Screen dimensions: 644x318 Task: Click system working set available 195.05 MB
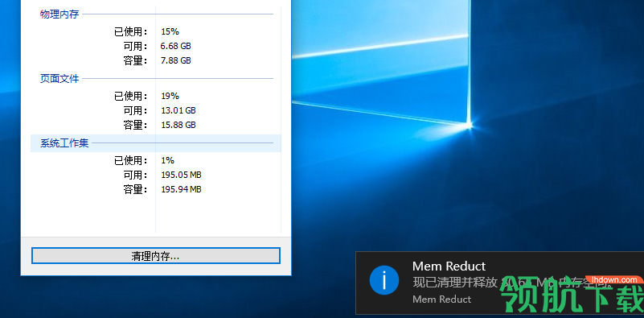pos(181,175)
